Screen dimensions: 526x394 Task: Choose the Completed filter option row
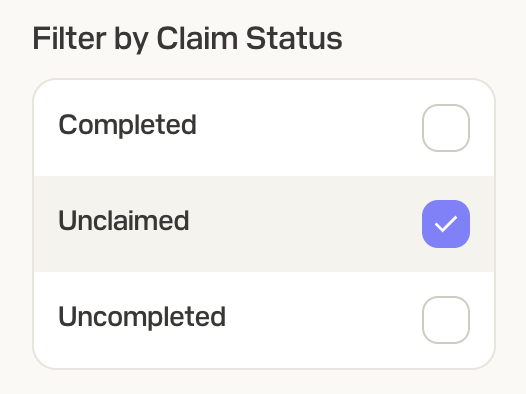264,128
